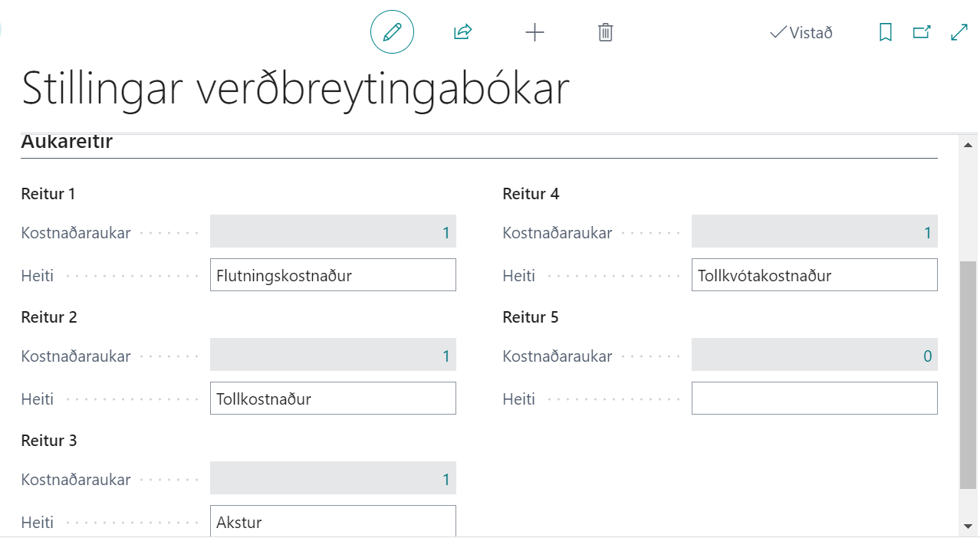Click the scrollbar down arrow
Screen dimensions: 980x538
click(x=968, y=527)
